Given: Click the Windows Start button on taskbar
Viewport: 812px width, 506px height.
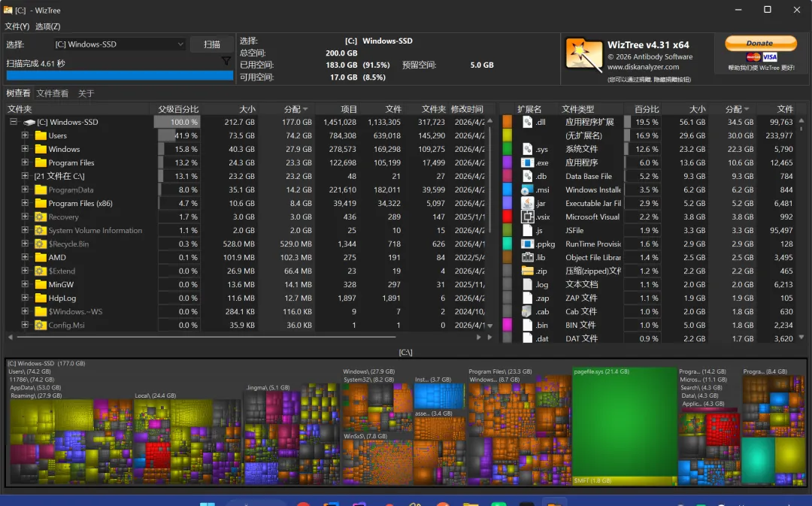Looking at the screenshot, I should coord(208,504).
